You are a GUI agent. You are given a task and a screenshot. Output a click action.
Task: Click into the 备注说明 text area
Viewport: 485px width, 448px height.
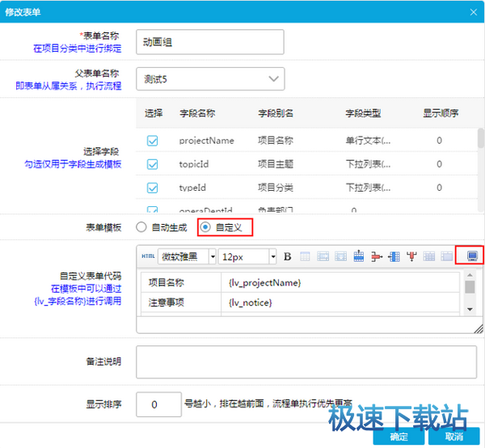pyautogui.click(x=306, y=362)
